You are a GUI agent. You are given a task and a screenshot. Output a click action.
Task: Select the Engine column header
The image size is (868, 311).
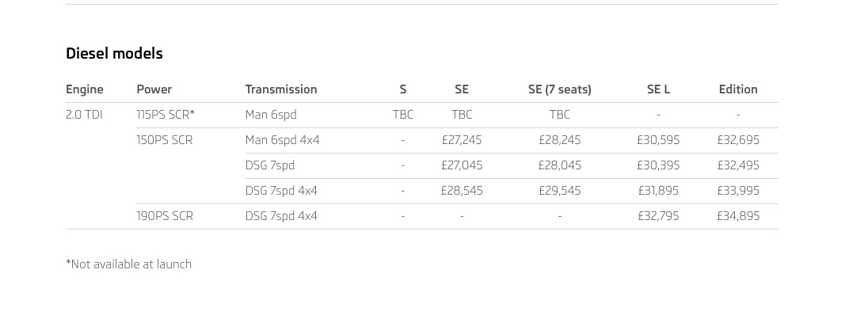click(85, 89)
